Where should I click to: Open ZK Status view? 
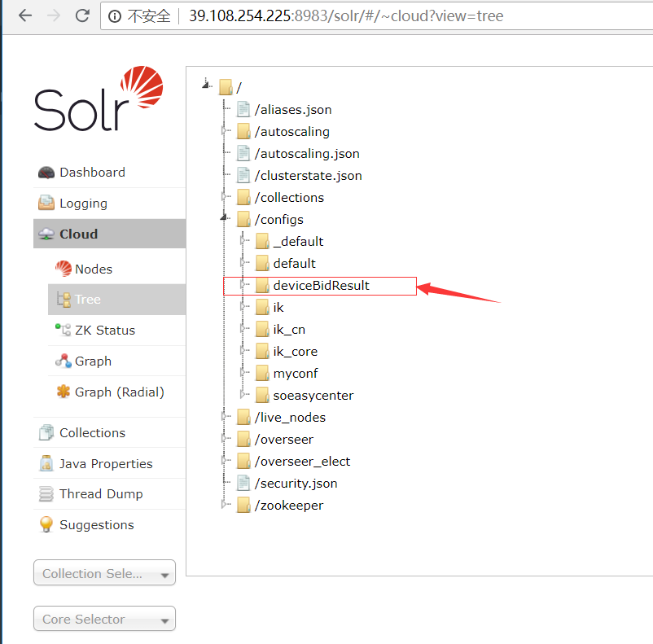105,331
